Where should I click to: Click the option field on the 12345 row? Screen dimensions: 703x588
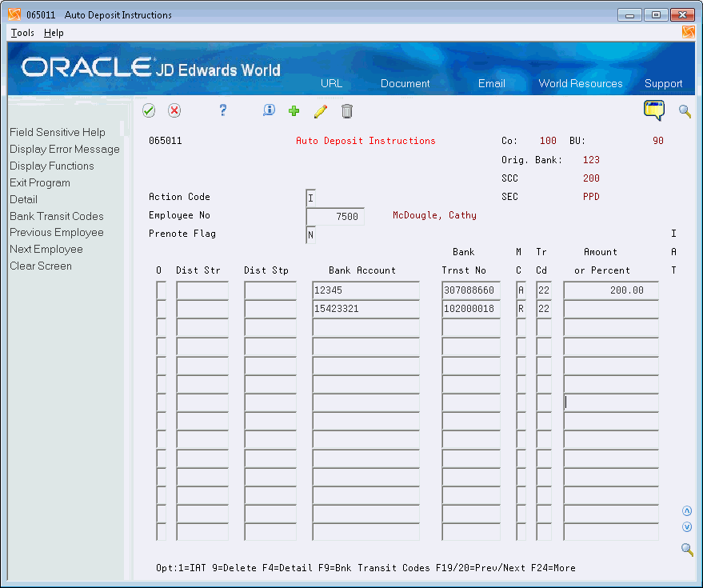pos(161,290)
